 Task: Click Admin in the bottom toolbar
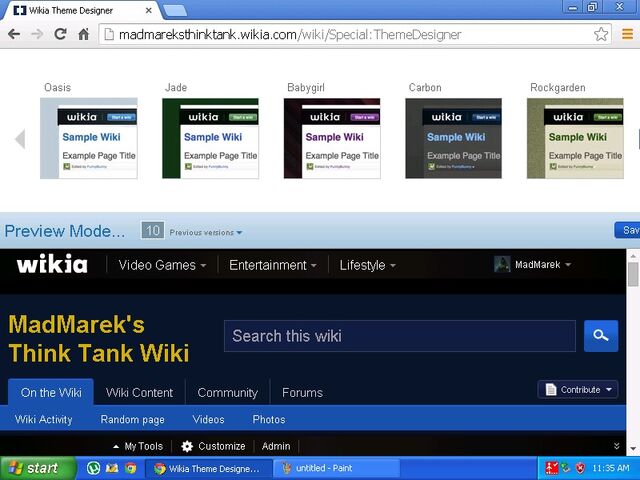(276, 446)
